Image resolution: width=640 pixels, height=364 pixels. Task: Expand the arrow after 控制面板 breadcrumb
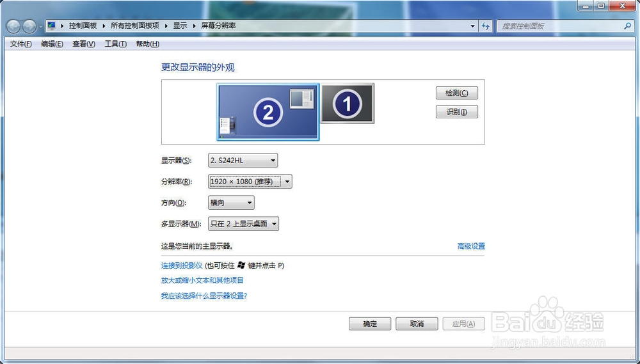pos(104,26)
